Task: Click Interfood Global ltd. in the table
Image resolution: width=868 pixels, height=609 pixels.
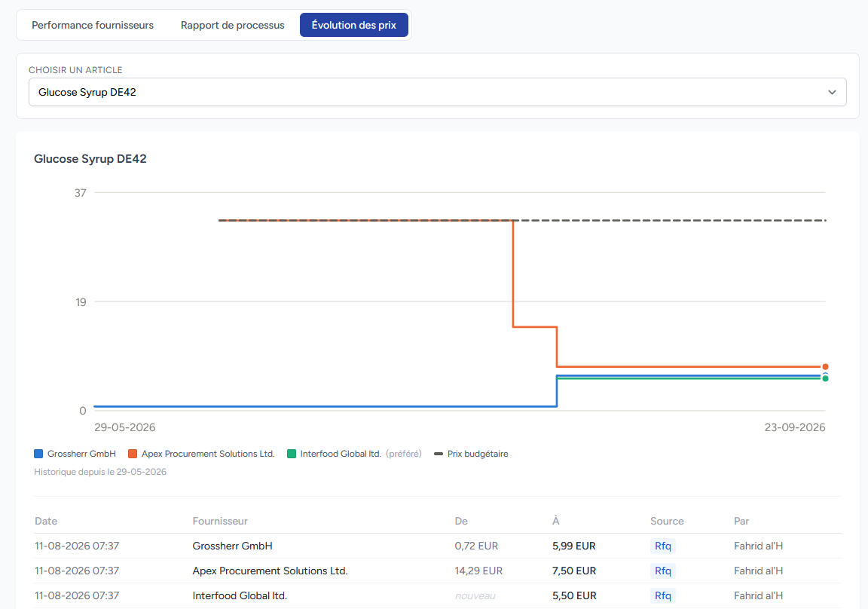Action: pyautogui.click(x=240, y=595)
